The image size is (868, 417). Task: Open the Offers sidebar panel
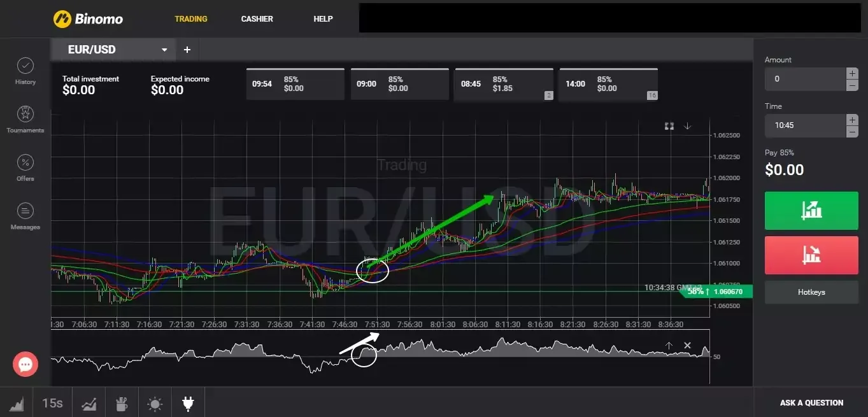point(25,168)
